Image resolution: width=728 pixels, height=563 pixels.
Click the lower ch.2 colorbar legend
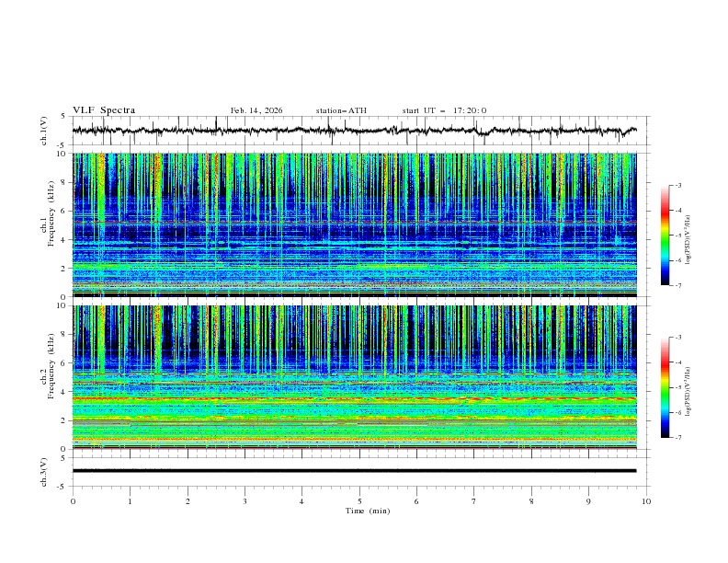[665, 387]
